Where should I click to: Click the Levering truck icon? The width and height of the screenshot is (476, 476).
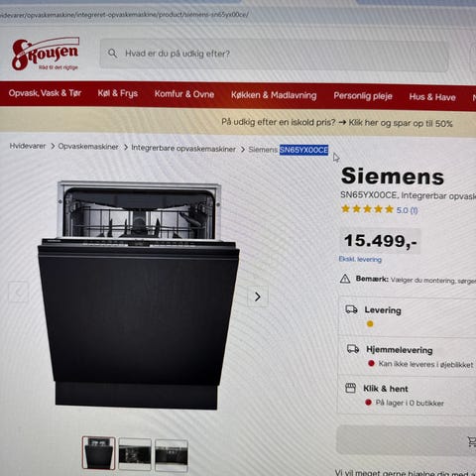click(x=351, y=309)
